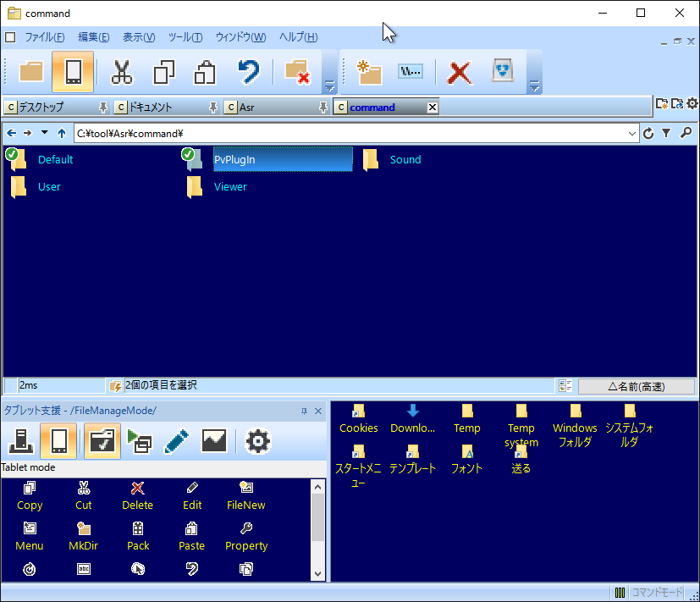Click the Property wrench icon

click(246, 536)
